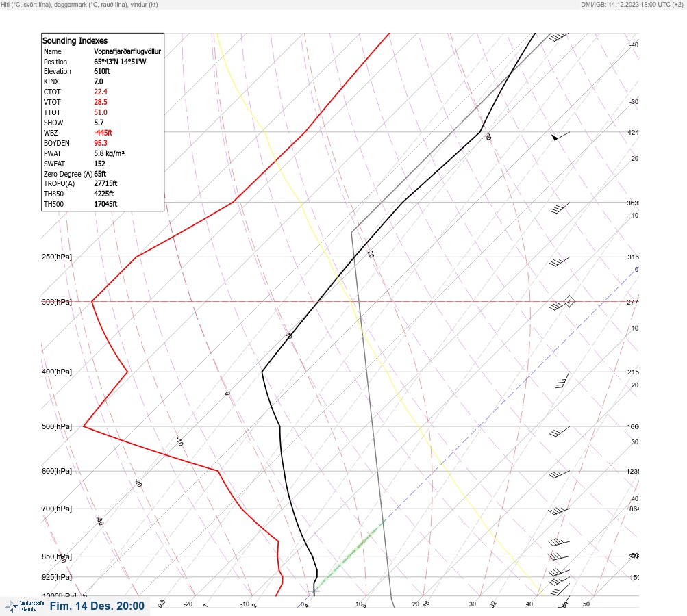Click the '700[hPa]' pressure label

pos(57,509)
